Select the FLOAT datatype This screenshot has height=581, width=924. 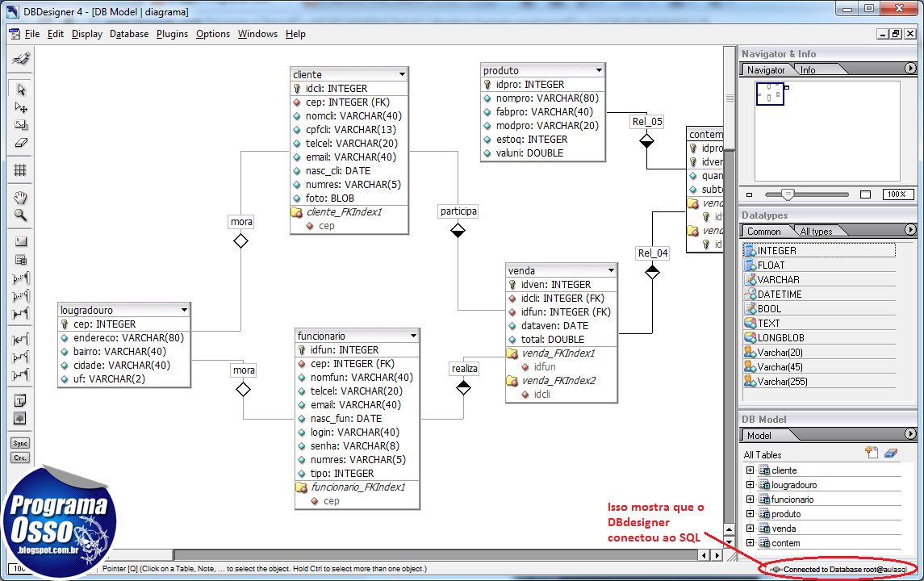pos(819,265)
